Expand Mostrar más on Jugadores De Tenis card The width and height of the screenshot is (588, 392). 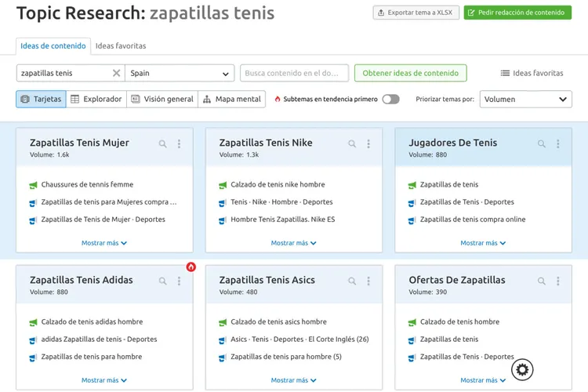tap(483, 243)
